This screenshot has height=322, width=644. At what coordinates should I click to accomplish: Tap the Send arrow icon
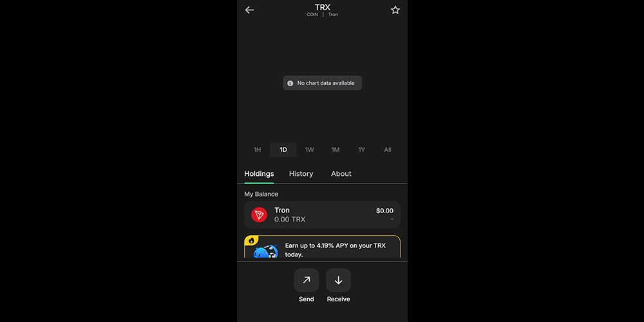pyautogui.click(x=307, y=280)
